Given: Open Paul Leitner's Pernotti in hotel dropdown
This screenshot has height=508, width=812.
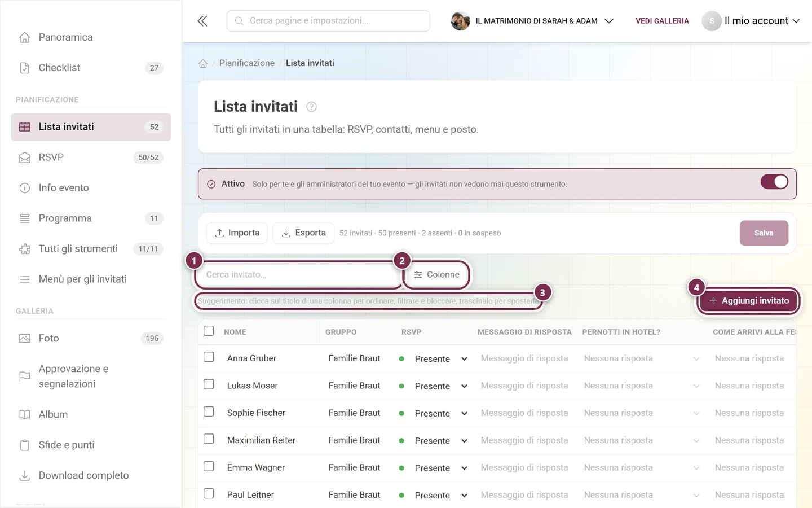Looking at the screenshot, I should click(x=642, y=495).
